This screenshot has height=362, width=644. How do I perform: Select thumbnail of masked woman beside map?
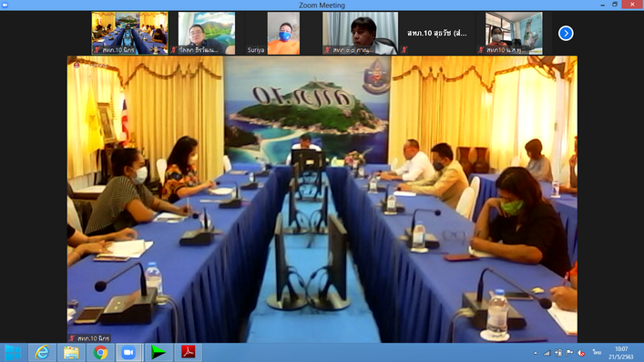[514, 34]
